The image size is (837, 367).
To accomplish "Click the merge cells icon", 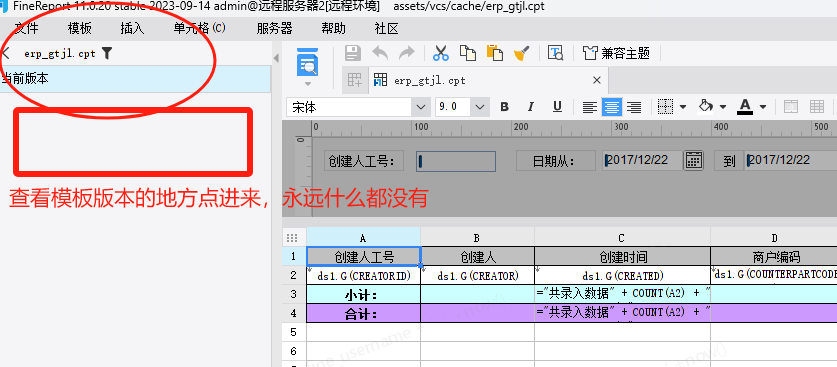I will (x=791, y=107).
